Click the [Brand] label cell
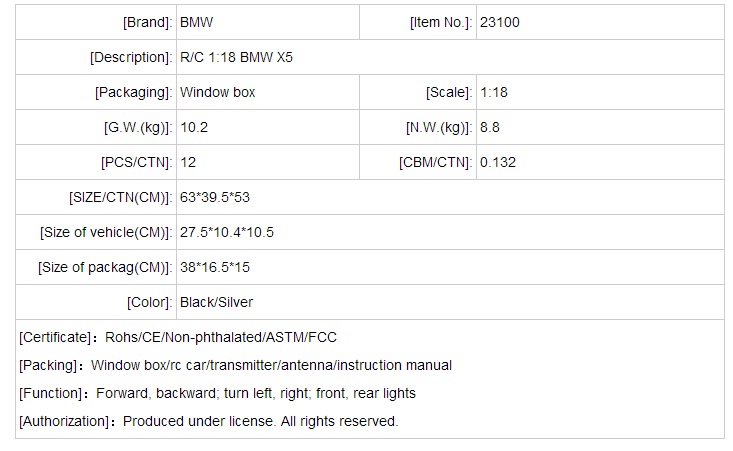This screenshot has height=451, width=733. click(x=147, y=22)
